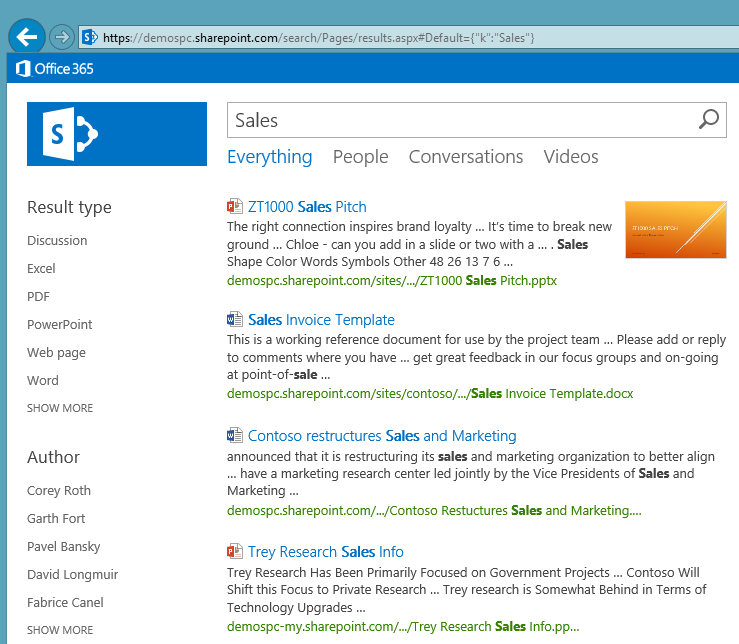The height and width of the screenshot is (644, 739).
Task: Filter results by PDF type
Action: coord(38,297)
